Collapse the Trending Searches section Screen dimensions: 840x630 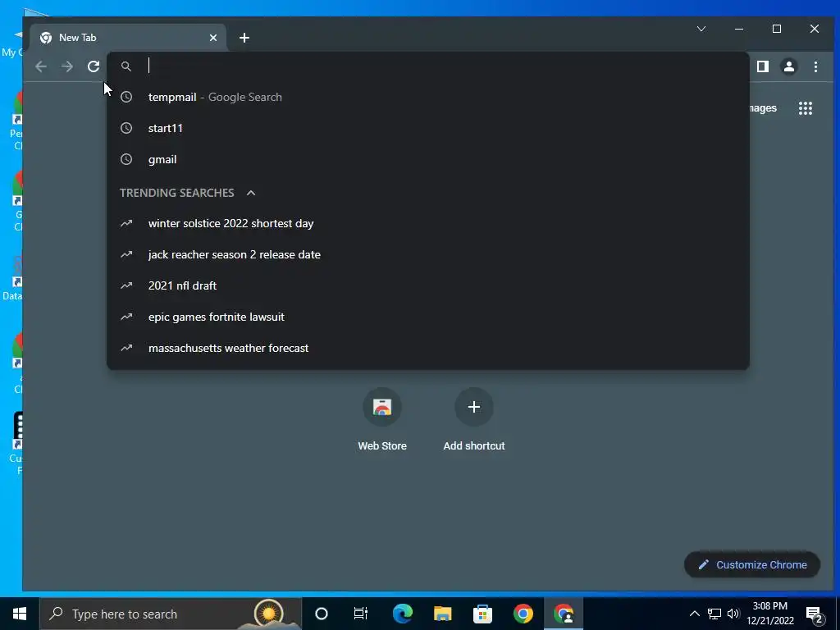251,193
